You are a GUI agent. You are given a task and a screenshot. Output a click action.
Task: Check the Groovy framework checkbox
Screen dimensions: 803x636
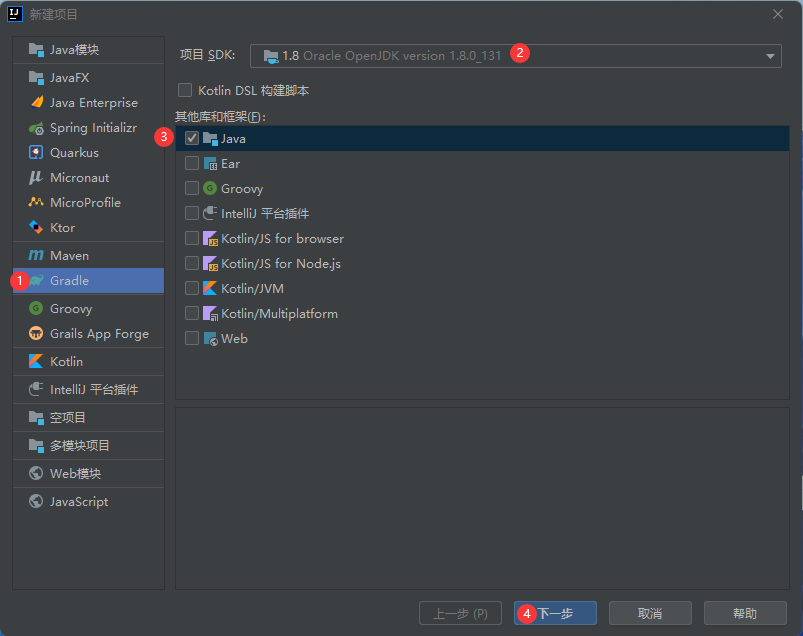click(192, 188)
